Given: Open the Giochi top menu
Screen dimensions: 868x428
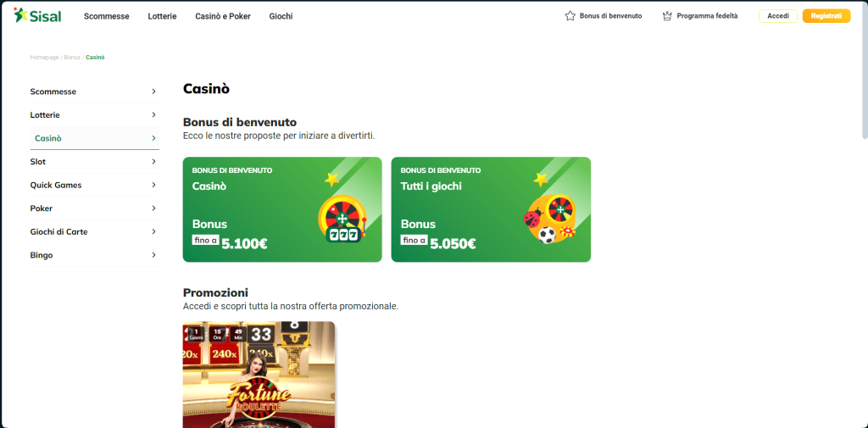Looking at the screenshot, I should pyautogui.click(x=281, y=16).
